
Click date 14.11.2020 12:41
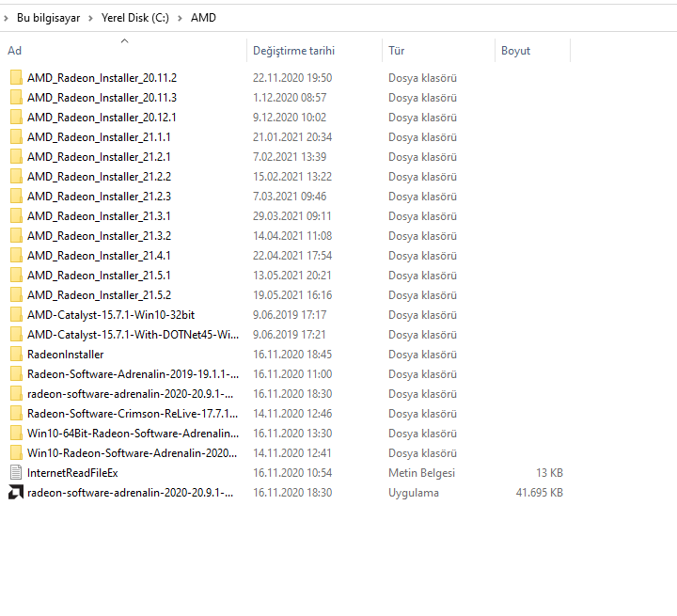tap(292, 453)
